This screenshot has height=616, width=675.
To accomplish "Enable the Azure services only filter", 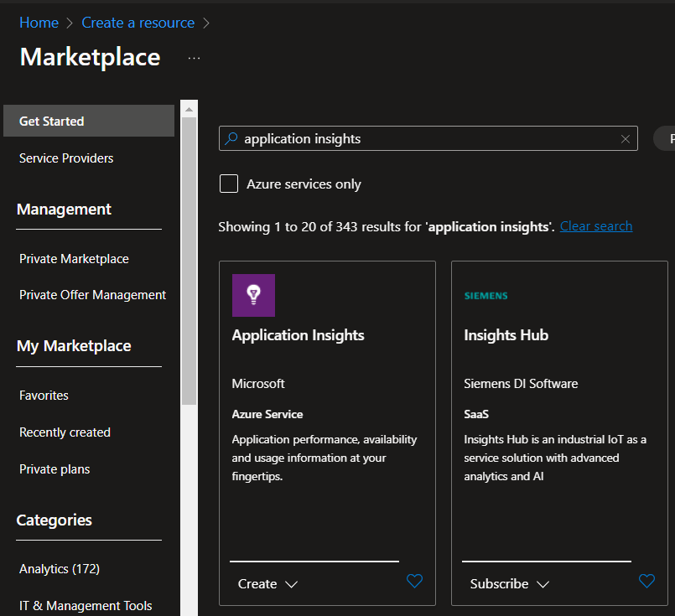I will click(228, 183).
